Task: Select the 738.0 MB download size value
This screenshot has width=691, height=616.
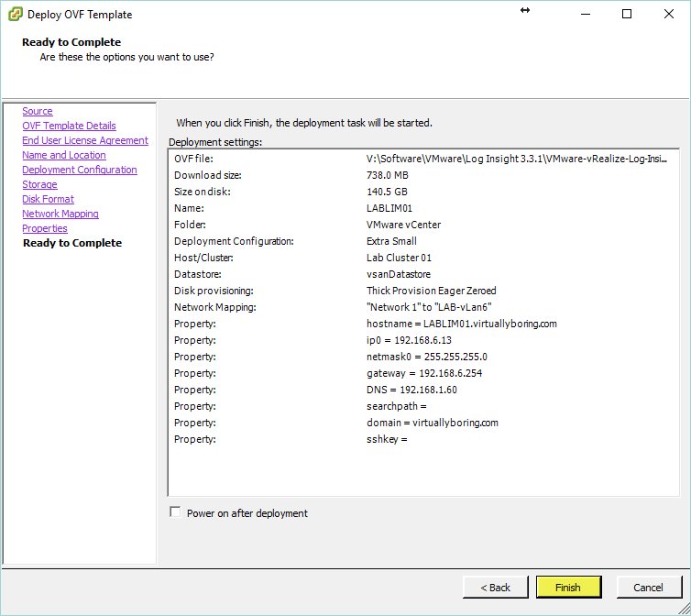Action: pyautogui.click(x=388, y=175)
